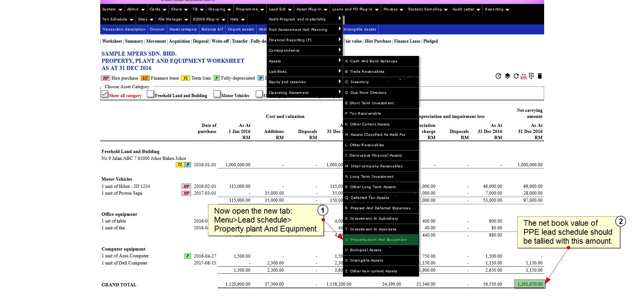Click the layers stack icon

[x=507, y=76]
